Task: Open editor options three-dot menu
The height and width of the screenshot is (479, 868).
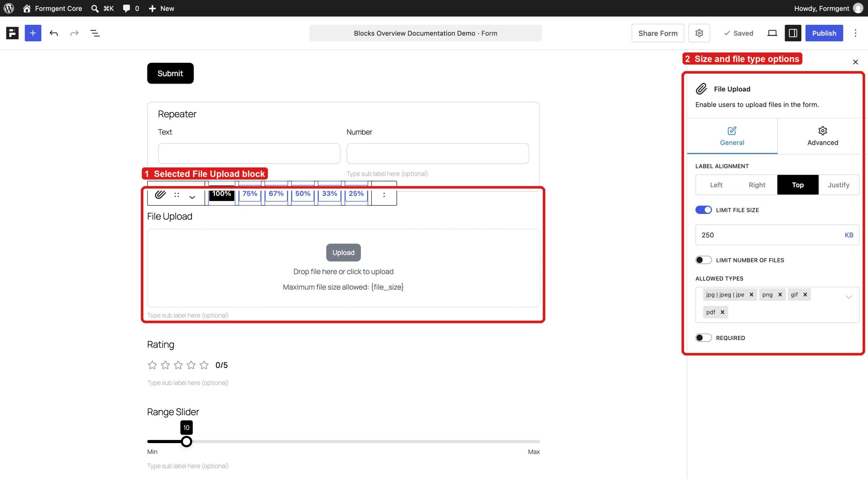Action: pyautogui.click(x=855, y=33)
